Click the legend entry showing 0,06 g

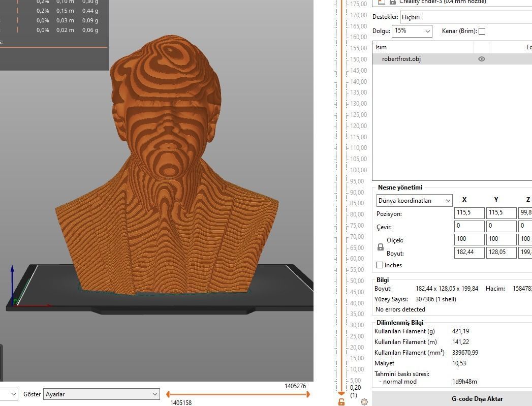click(90, 30)
